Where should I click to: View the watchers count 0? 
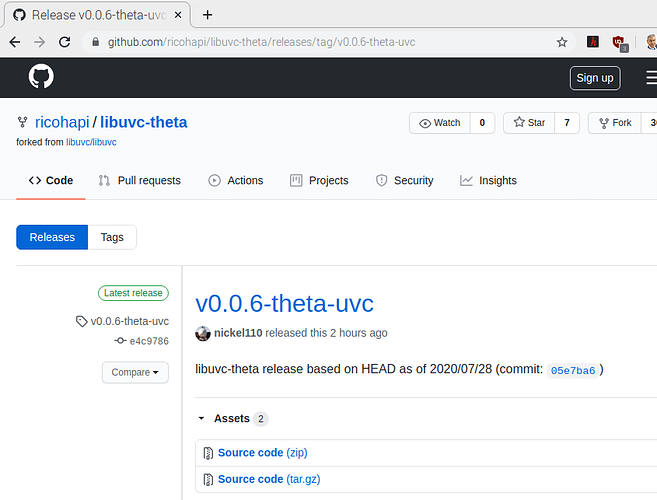pos(482,123)
